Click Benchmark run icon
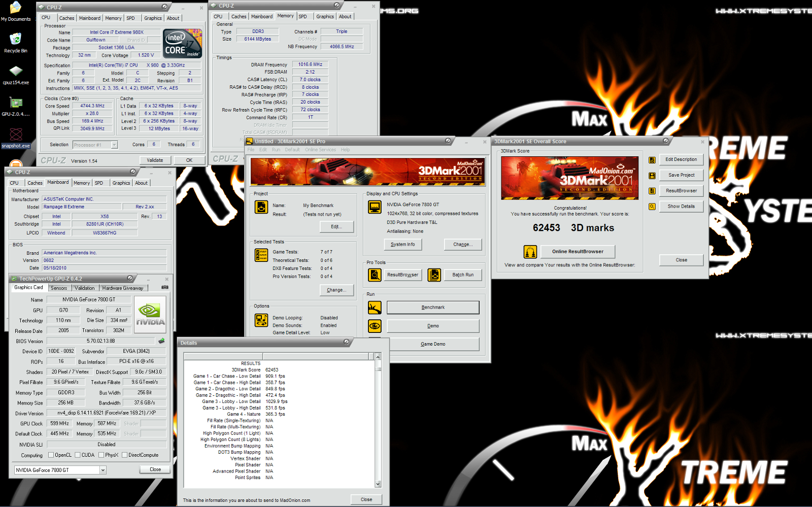The width and height of the screenshot is (812, 507). 375,308
